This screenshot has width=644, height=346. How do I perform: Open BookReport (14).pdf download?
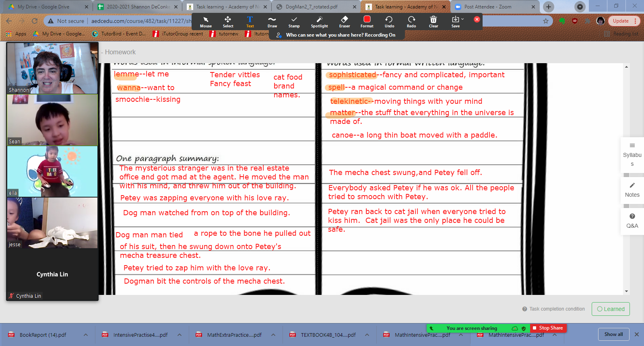point(43,335)
